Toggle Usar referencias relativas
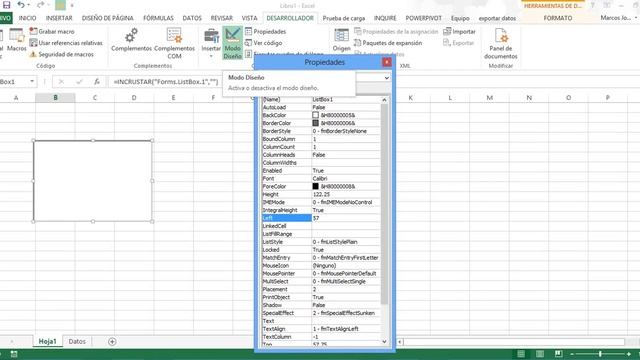This screenshot has width=640, height=360. pyautogui.click(x=66, y=43)
